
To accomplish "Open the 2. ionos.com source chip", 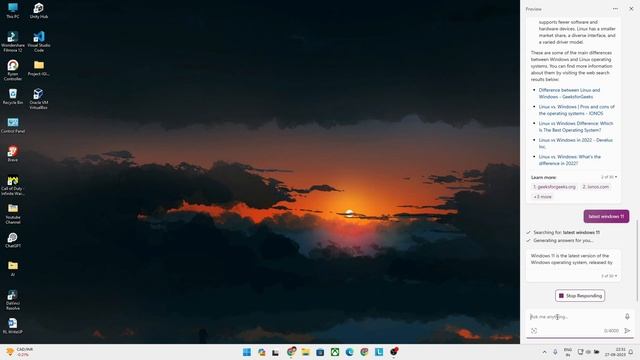I will [596, 187].
